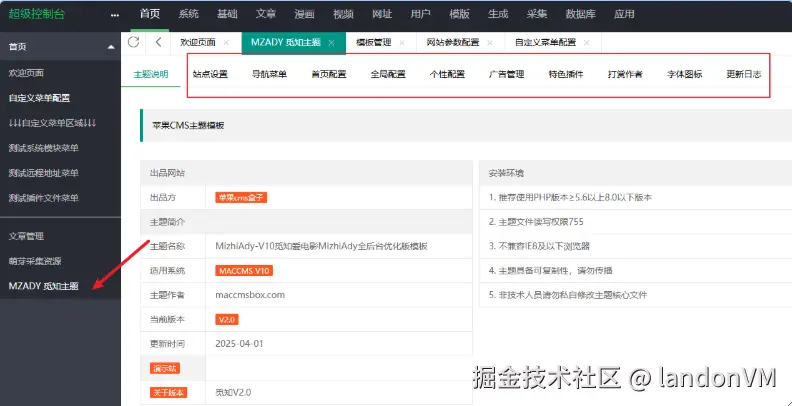Image resolution: width=792 pixels, height=406 pixels.
Task: Open MZADY 觅知主题 in the sidebar
Action: pyautogui.click(x=43, y=286)
